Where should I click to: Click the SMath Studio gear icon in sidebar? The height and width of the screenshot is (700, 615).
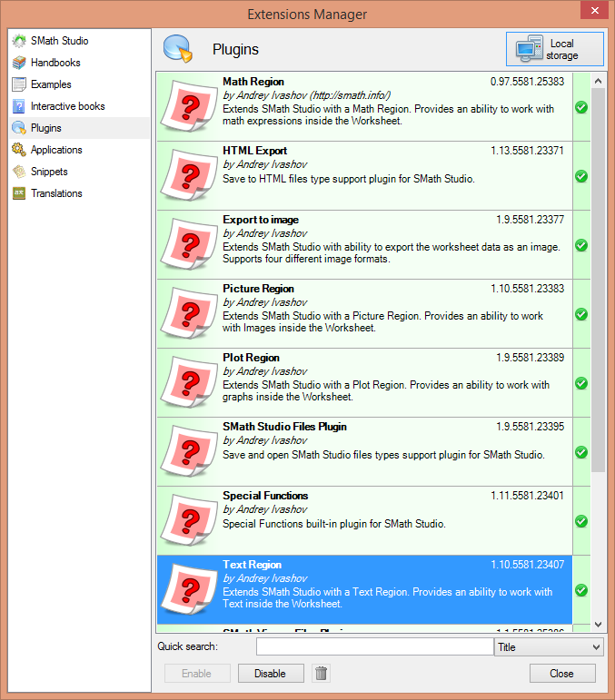[x=19, y=41]
